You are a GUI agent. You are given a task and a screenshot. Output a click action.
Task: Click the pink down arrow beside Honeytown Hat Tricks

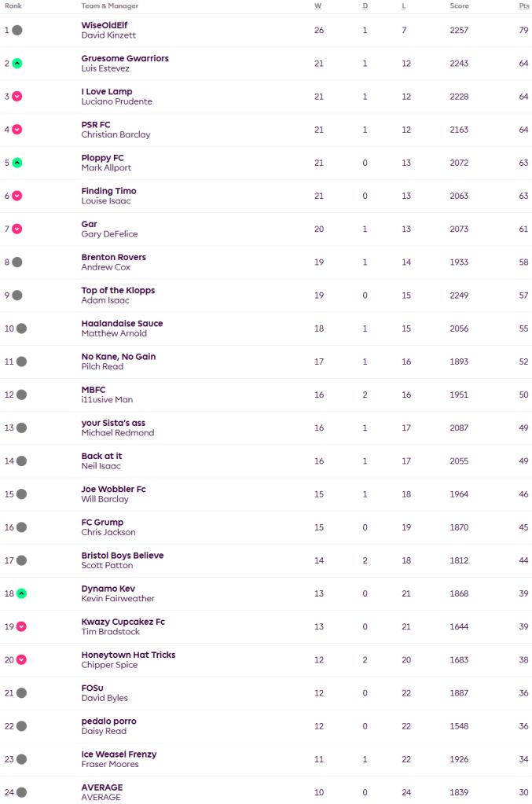coord(21,659)
